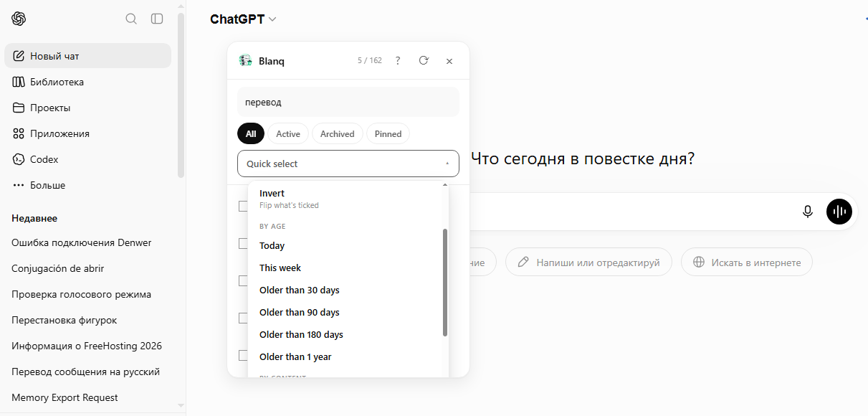This screenshot has height=416, width=868.
Task: Open chat Перевод сообщения на русский
Action: click(x=87, y=372)
